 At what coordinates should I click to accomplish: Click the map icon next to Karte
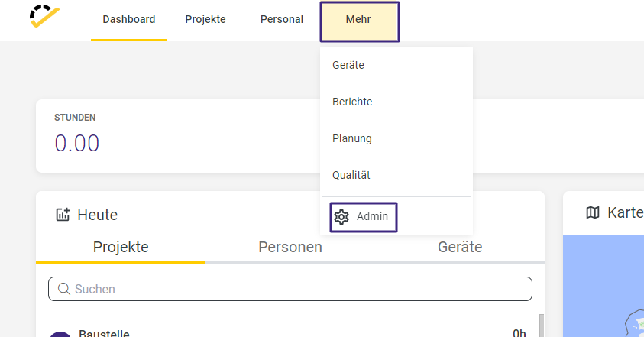coord(593,212)
